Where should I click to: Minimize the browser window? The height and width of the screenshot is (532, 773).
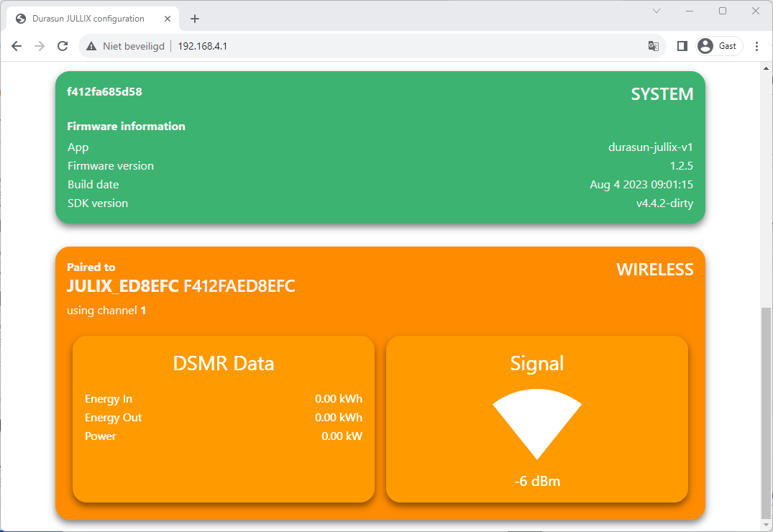(690, 11)
